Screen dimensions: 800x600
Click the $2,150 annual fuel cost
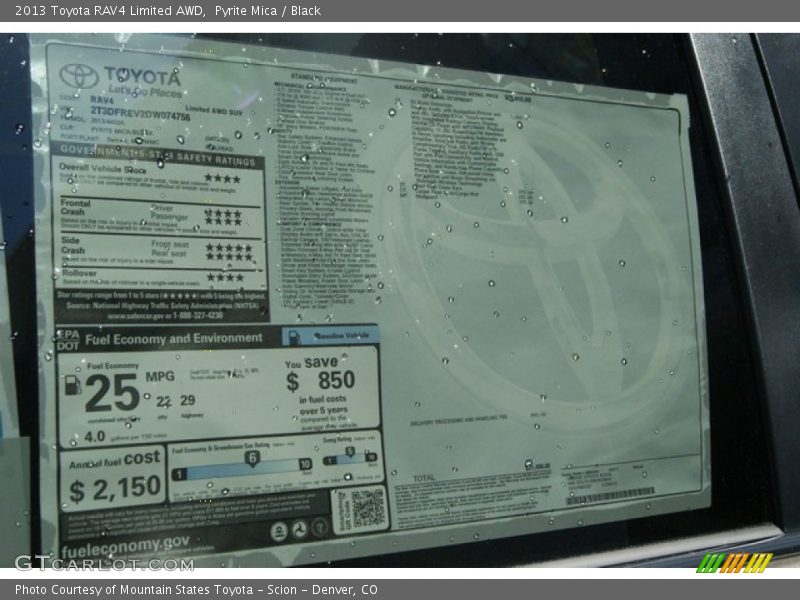[115, 489]
